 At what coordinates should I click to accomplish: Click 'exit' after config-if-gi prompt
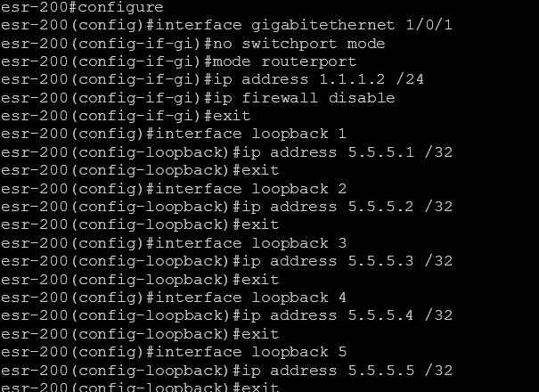[x=232, y=116]
